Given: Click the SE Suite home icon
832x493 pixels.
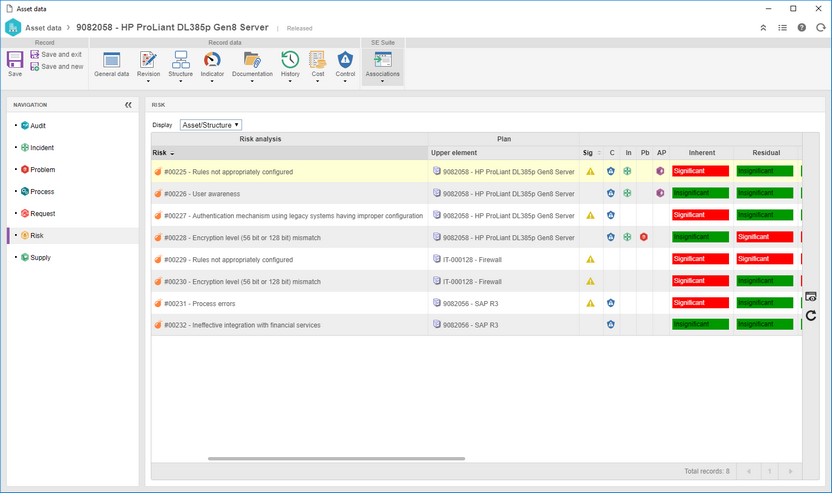Looking at the screenshot, I should point(13,28).
